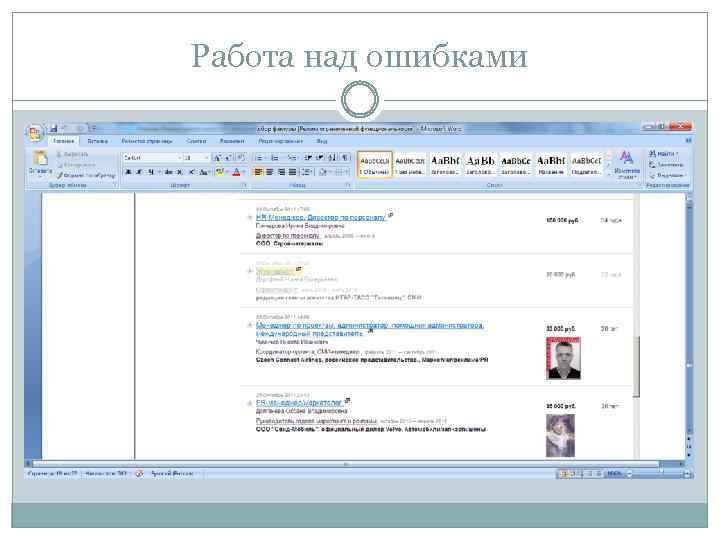Toggle bold formatting
Image resolution: width=720 pixels, height=540 pixels.
[129, 172]
